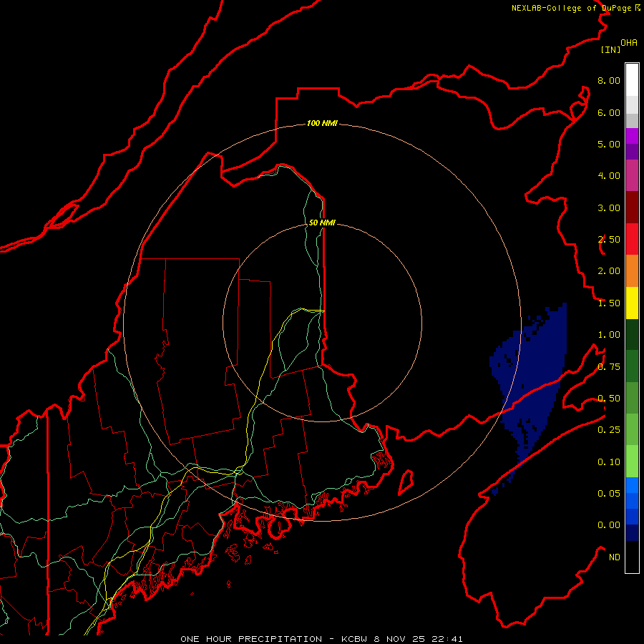Select the 0.75 legend value
The width and height of the screenshot is (644, 644).
point(609,367)
